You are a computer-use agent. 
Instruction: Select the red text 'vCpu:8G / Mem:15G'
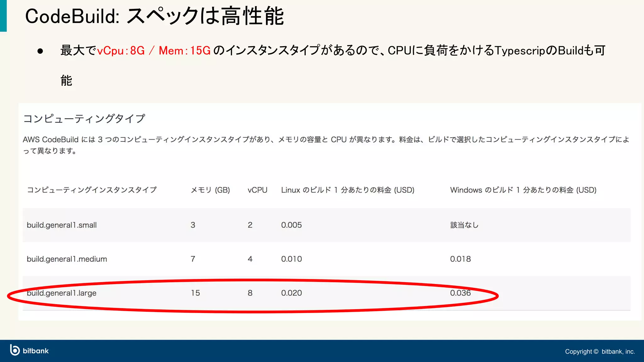click(154, 51)
